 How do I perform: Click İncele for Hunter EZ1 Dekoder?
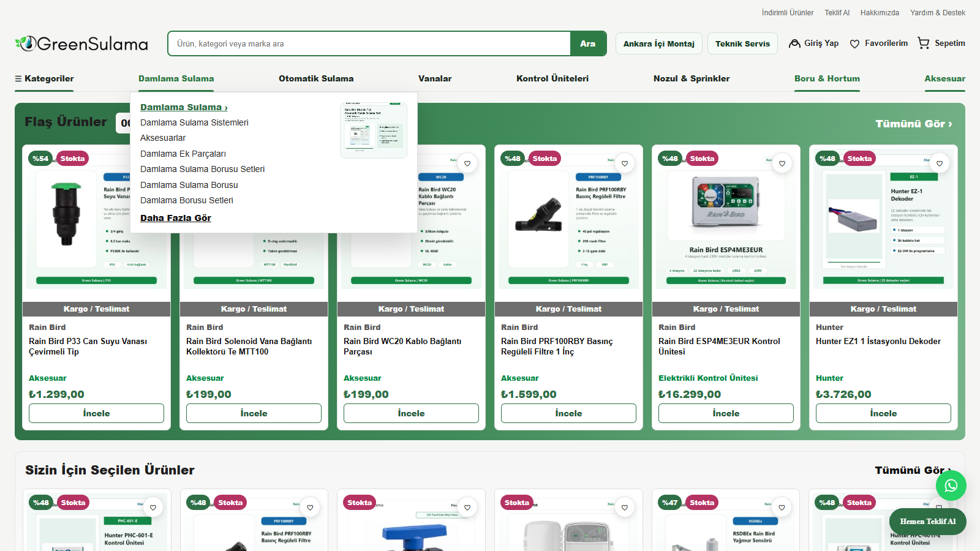883,413
